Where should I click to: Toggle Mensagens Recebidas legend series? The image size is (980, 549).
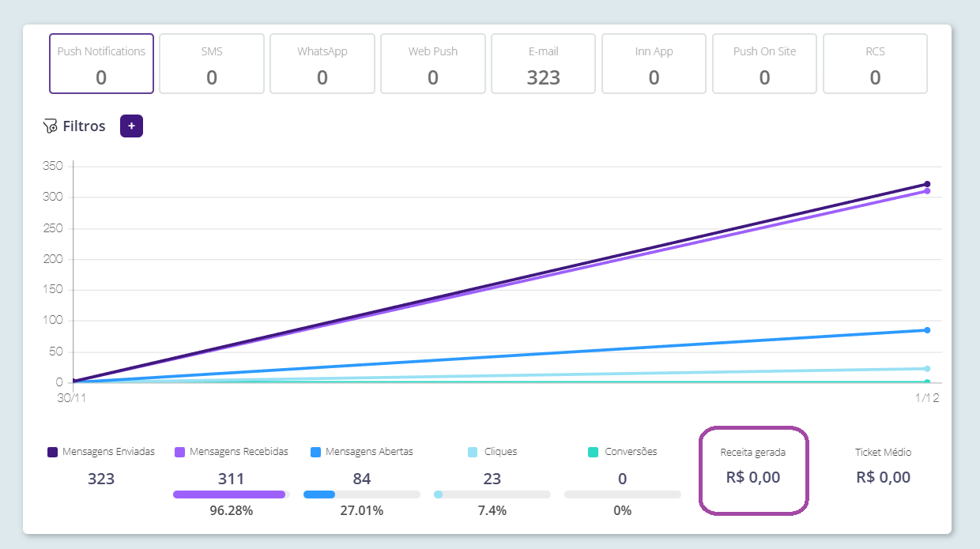coord(232,452)
